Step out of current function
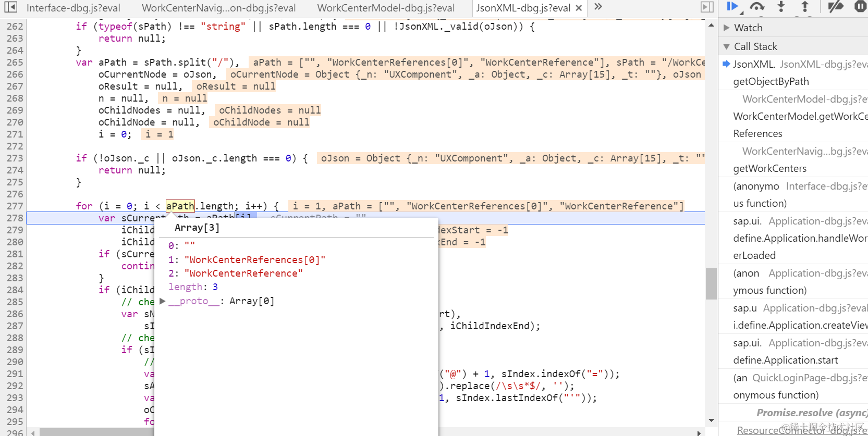This screenshot has width=868, height=436. click(x=805, y=7)
